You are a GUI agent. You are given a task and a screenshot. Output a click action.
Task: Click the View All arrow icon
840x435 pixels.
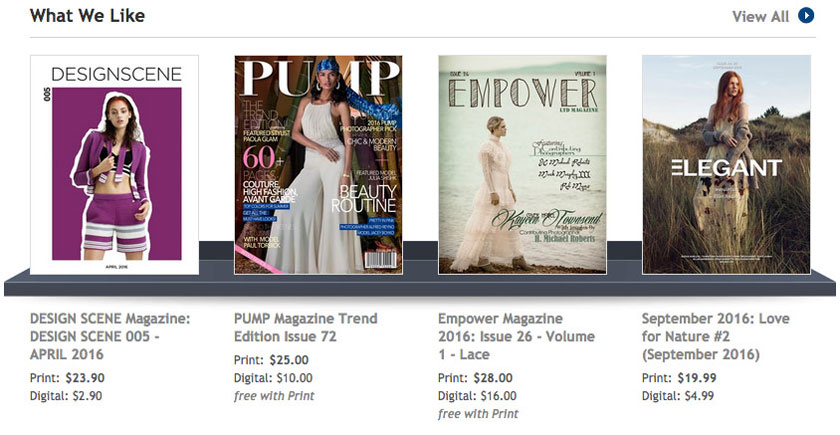[x=806, y=16]
